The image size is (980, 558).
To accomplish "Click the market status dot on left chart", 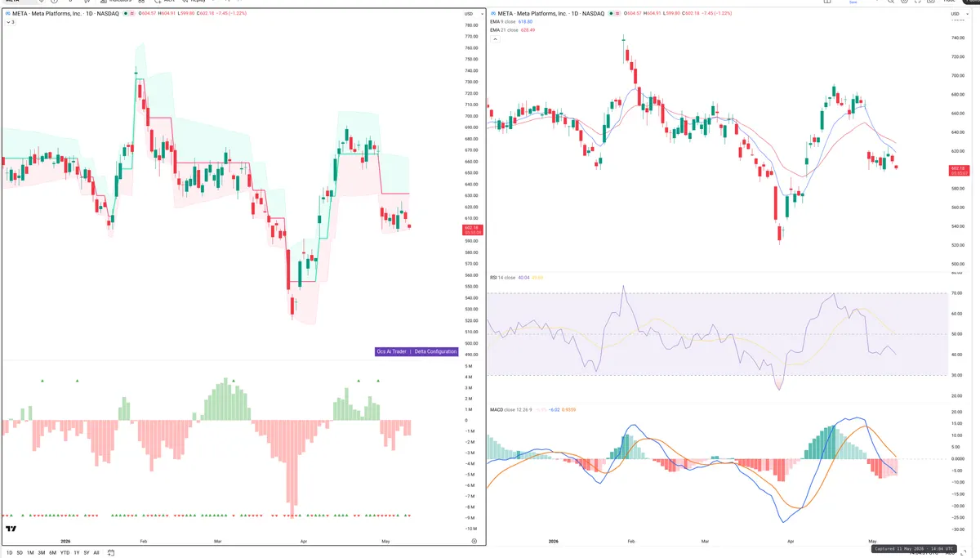I will click(x=126, y=14).
